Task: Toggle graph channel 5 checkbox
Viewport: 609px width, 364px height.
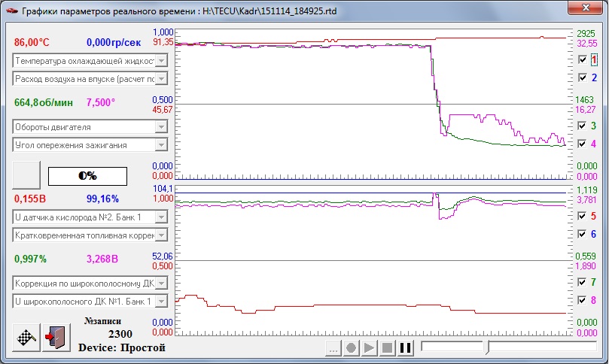Action: click(583, 216)
